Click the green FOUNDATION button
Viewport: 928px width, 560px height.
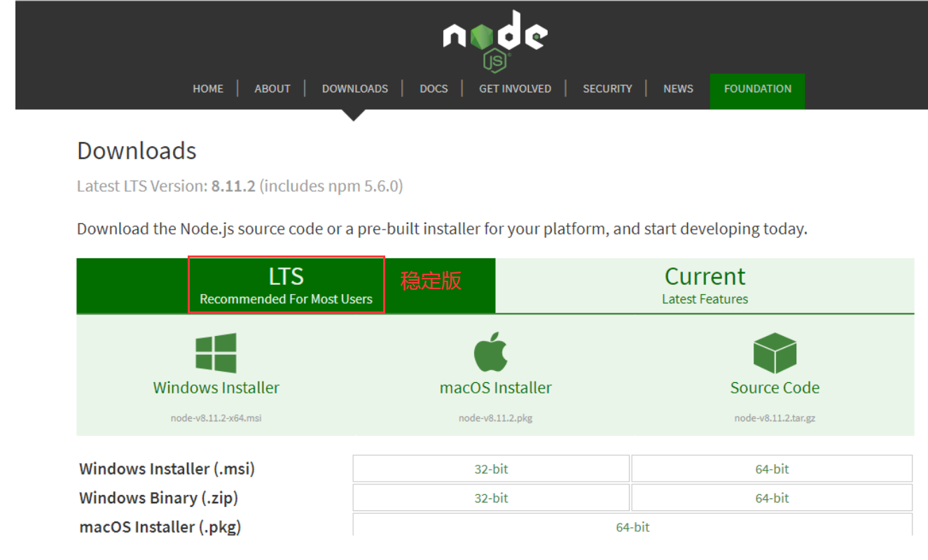coord(757,91)
